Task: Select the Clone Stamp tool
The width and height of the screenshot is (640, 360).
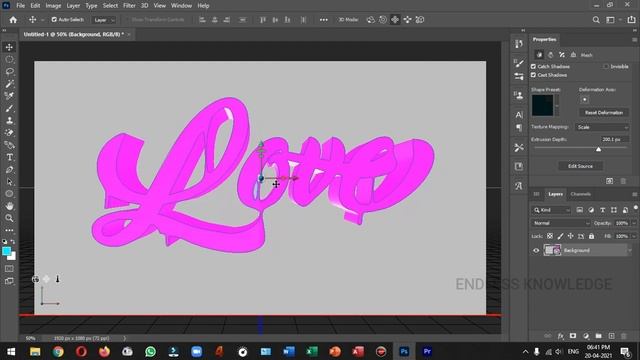Action: (9, 120)
